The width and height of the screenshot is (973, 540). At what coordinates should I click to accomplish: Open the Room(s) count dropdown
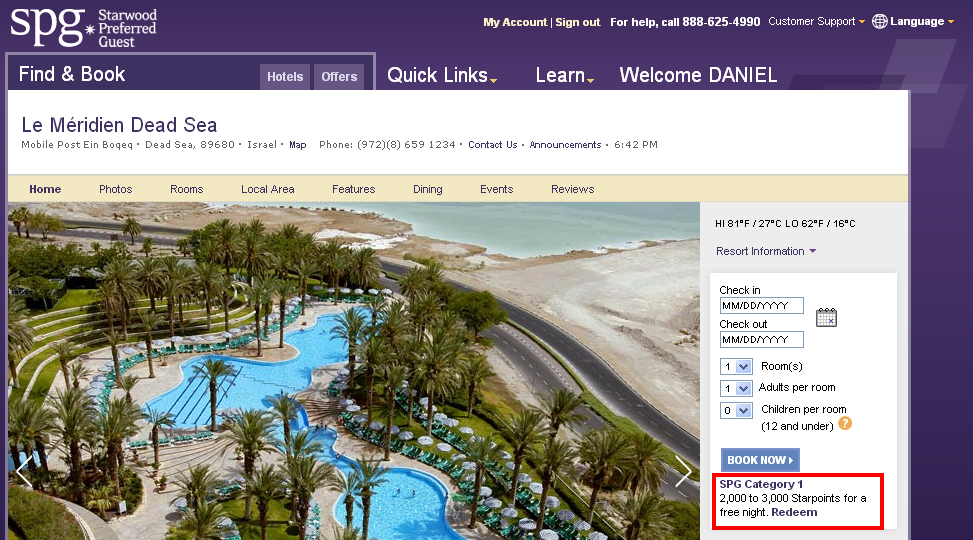tap(736, 366)
